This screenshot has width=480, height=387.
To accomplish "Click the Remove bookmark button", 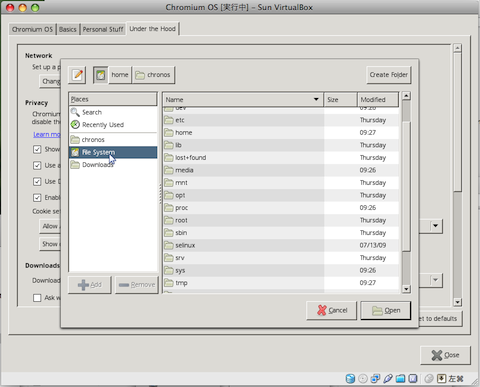I will [137, 285].
